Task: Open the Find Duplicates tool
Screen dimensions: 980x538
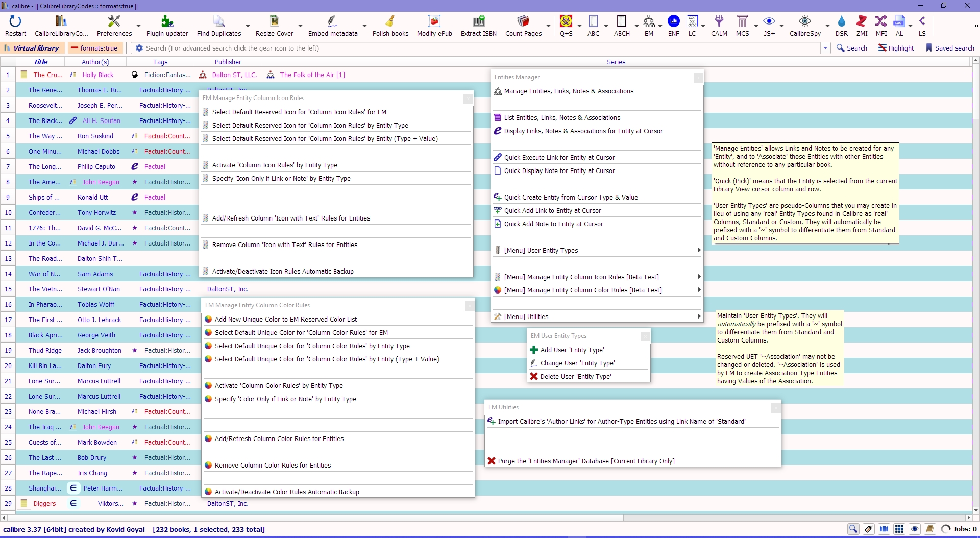Action: click(218, 26)
